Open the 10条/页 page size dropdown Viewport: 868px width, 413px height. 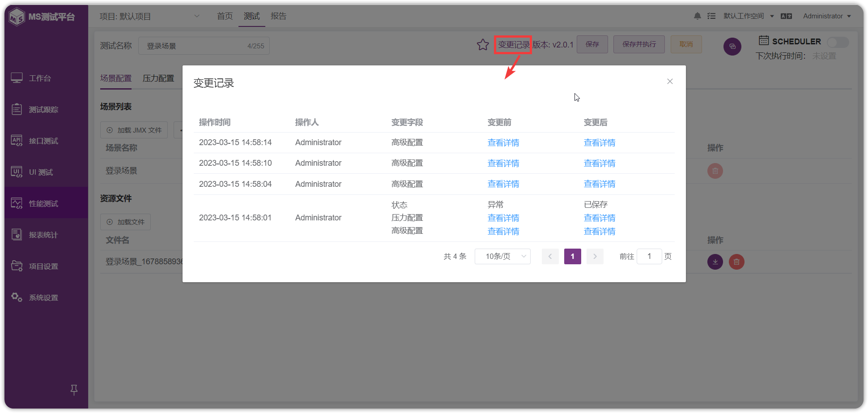click(502, 256)
